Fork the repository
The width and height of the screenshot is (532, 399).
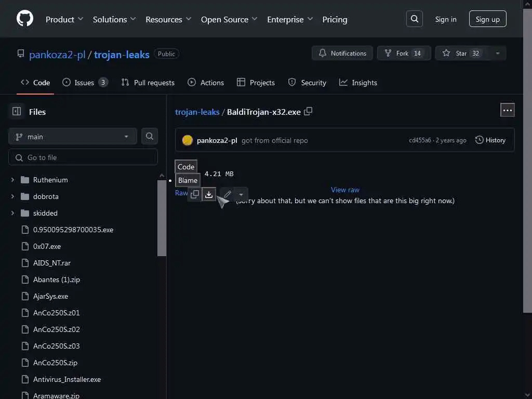[x=404, y=54]
